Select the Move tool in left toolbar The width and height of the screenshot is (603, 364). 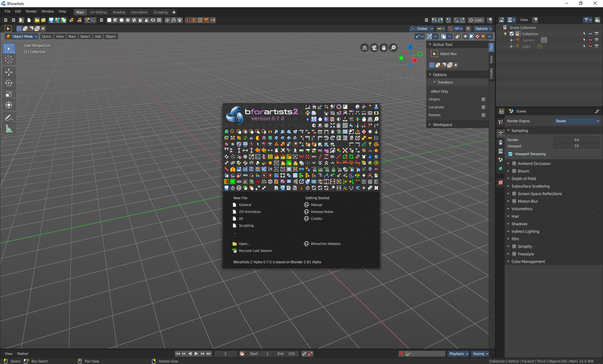coord(9,72)
